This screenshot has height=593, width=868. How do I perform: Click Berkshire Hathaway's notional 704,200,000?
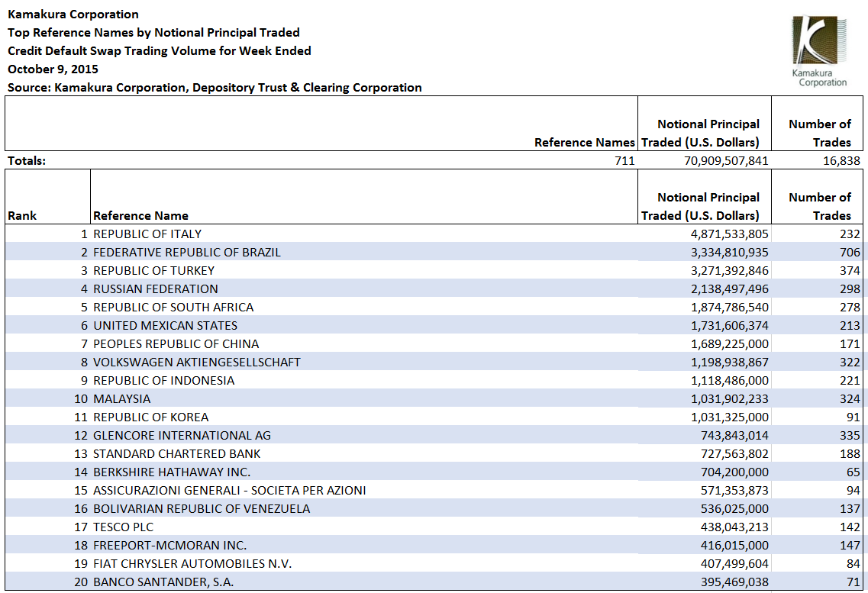pyautogui.click(x=734, y=472)
